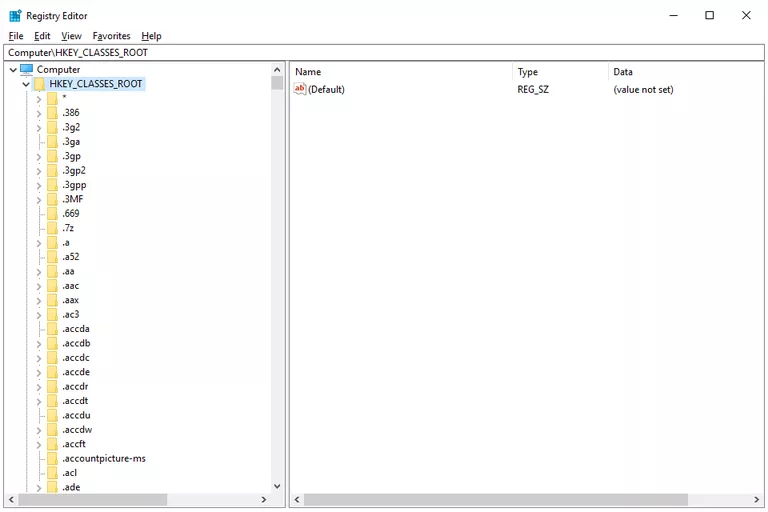Expand the .3MF key chevron
This screenshot has width=768, height=512.
(x=39, y=200)
